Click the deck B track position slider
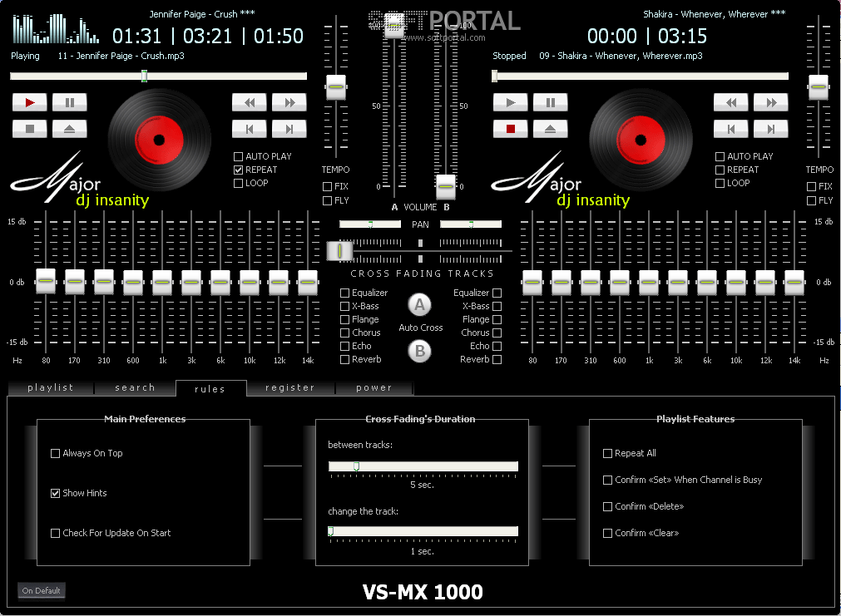Screen dimensions: 841x616 pyautogui.click(x=641, y=76)
